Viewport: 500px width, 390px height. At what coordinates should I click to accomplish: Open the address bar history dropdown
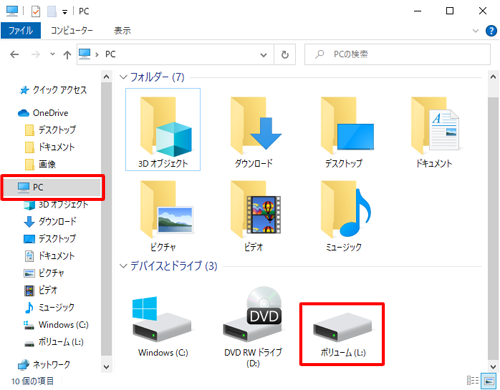click(263, 55)
